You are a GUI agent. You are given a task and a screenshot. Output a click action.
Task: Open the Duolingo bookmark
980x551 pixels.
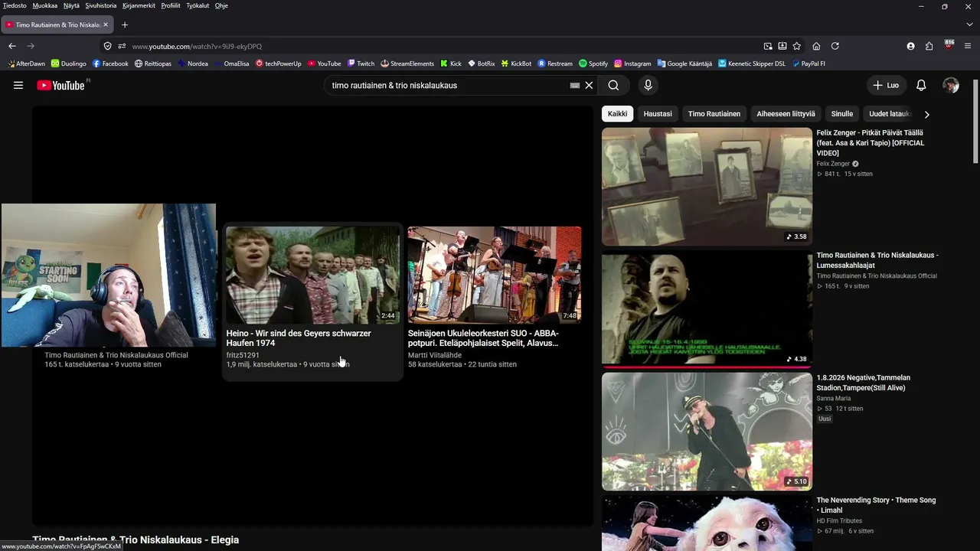[69, 64]
